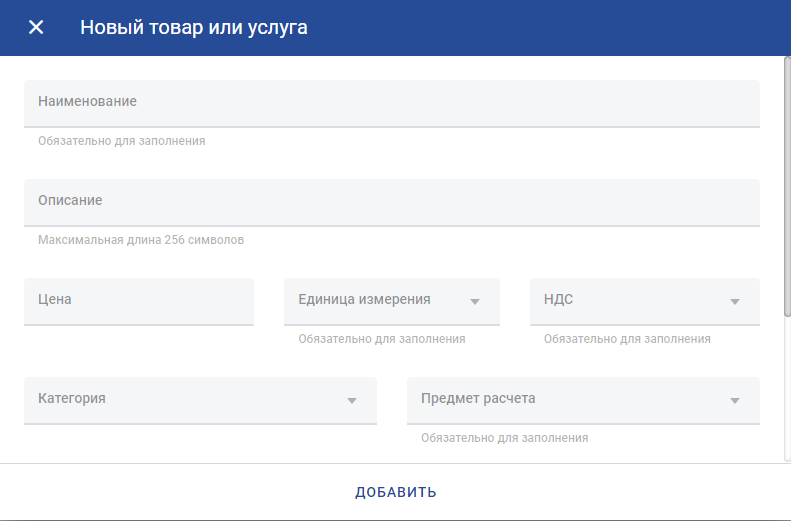791x521 pixels.
Task: Click the Новый товар или услуга title
Action: [194, 28]
